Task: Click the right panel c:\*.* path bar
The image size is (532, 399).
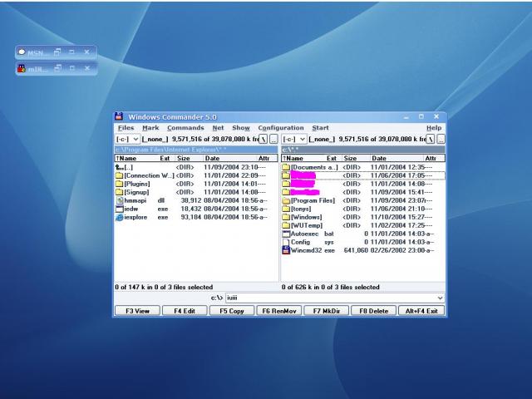Action: (x=363, y=150)
